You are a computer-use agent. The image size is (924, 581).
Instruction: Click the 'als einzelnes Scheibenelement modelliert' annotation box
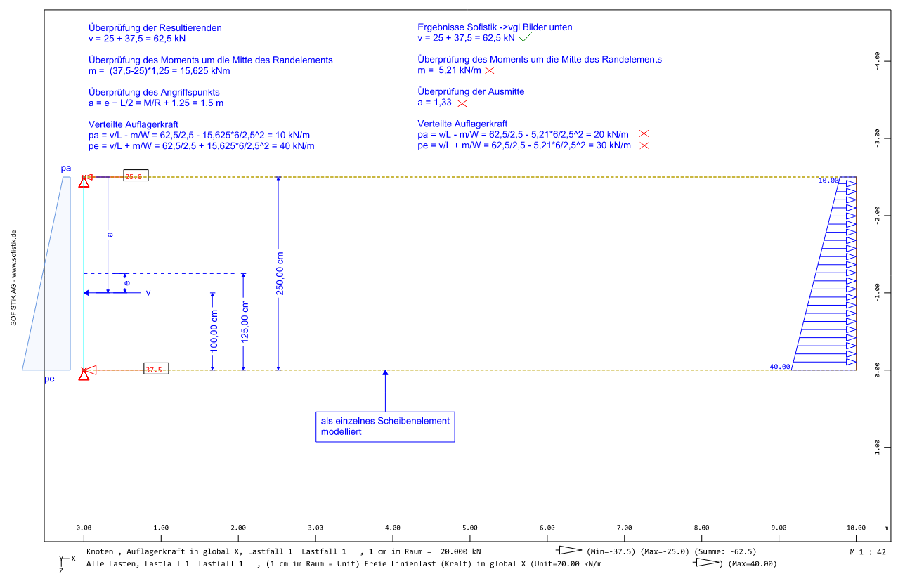coord(385,427)
